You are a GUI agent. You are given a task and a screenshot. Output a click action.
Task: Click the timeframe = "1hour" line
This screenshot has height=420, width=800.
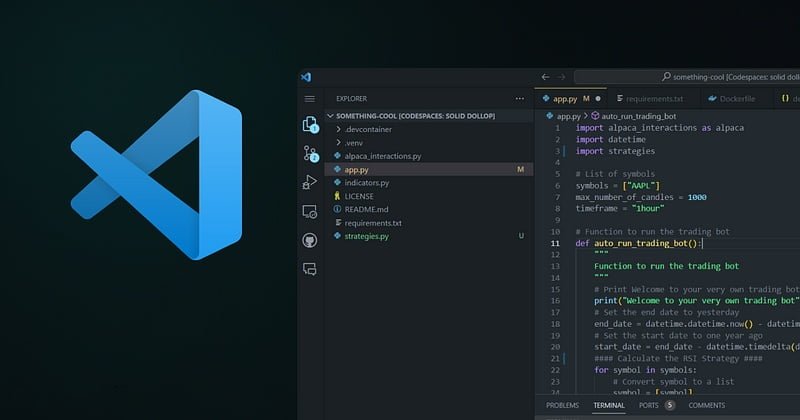coord(620,209)
